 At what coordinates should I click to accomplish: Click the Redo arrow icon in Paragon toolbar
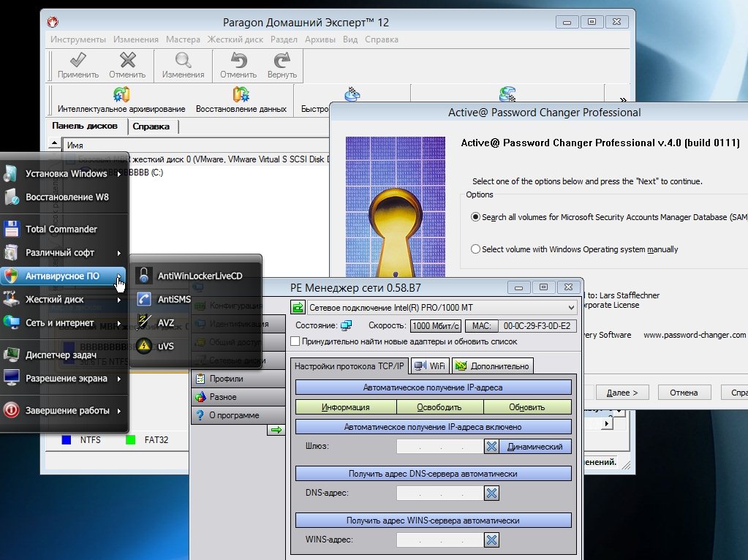[282, 61]
